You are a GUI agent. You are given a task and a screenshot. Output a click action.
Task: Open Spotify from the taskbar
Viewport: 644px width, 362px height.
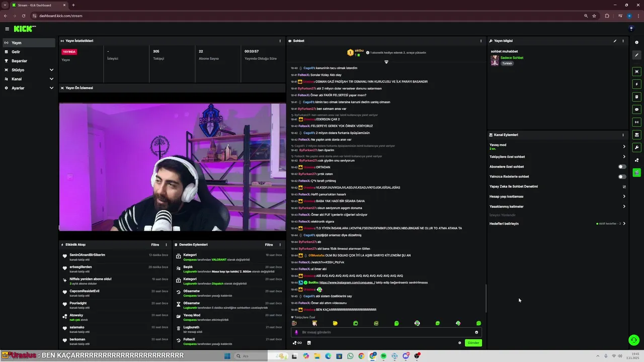383,356
